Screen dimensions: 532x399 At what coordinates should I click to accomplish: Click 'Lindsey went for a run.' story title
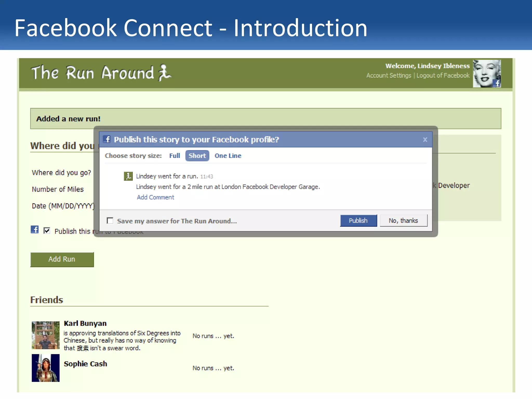tap(167, 176)
